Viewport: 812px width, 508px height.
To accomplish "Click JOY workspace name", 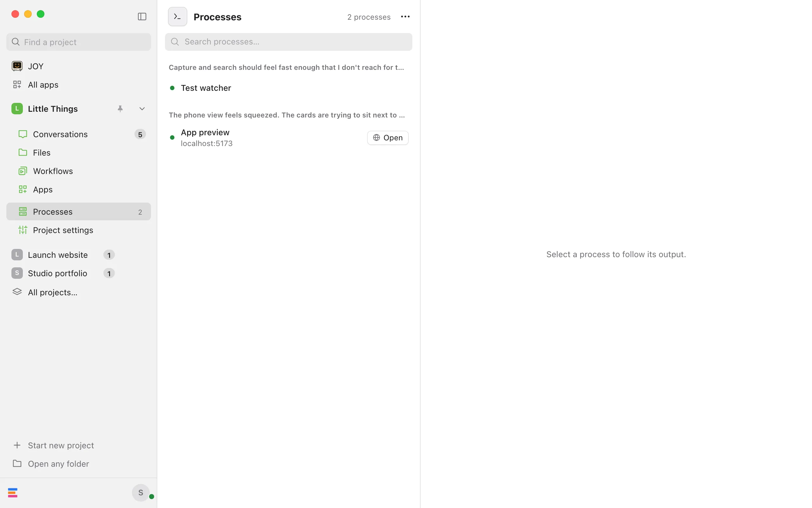I will tap(36, 66).
